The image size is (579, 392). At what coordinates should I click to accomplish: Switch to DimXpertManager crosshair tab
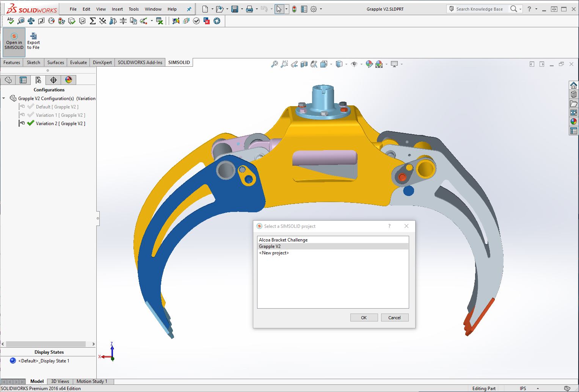(x=53, y=80)
